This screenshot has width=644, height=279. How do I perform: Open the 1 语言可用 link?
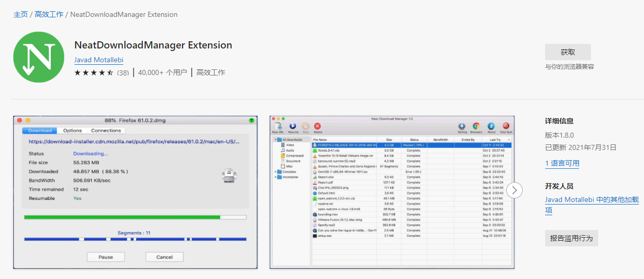(562, 163)
